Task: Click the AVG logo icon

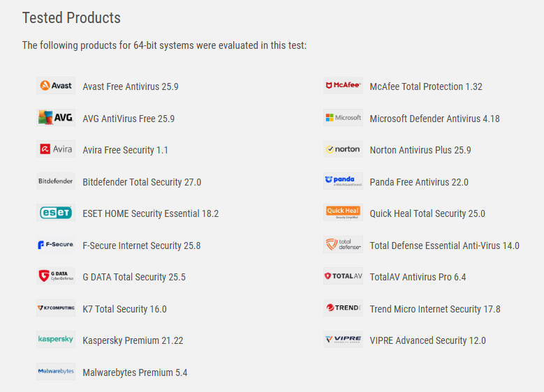Action: pyautogui.click(x=56, y=117)
